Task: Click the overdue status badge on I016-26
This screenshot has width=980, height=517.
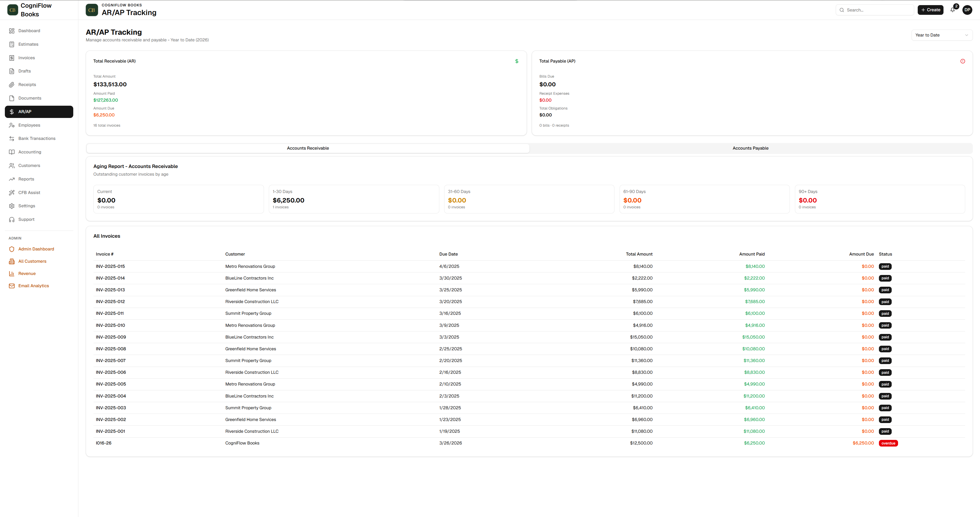Action: click(x=888, y=443)
